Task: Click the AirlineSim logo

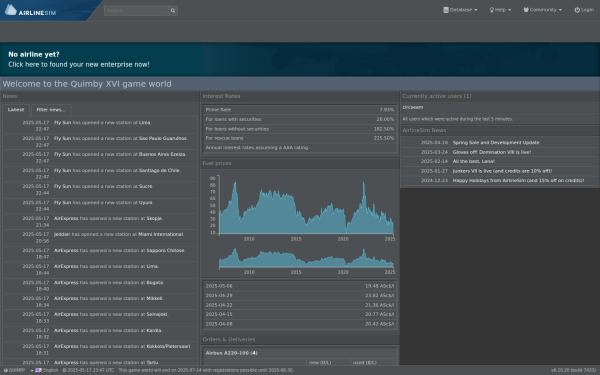Action: [x=31, y=10]
